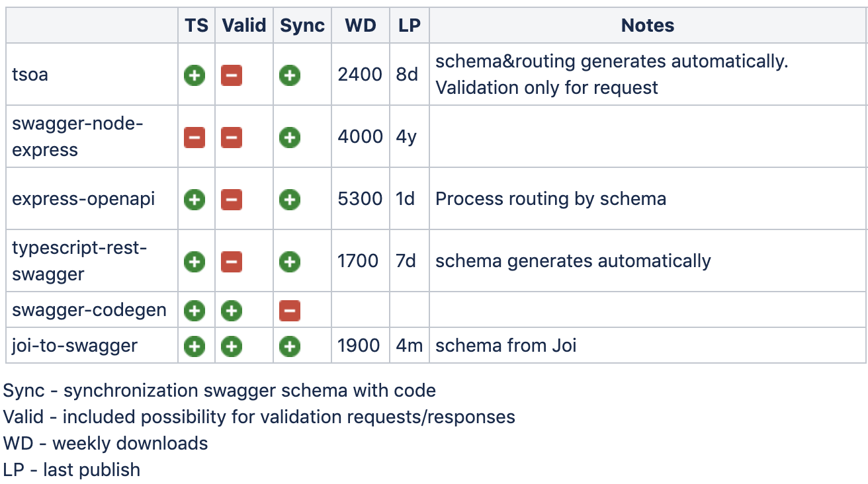Select the tsoa library name cell

pyautogui.click(x=30, y=75)
